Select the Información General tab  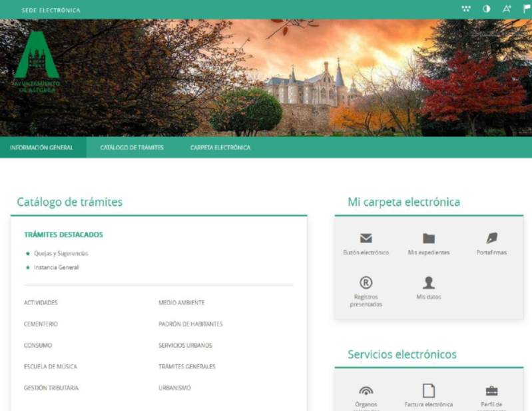(43, 148)
